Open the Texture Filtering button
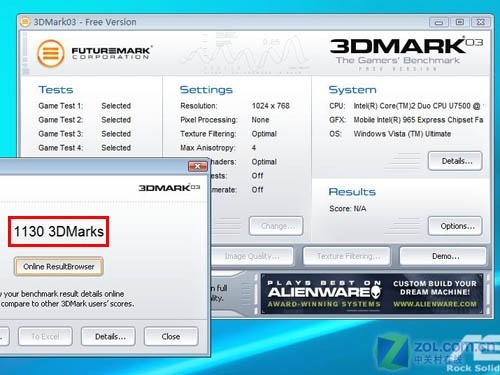The image size is (500, 375). [347, 256]
